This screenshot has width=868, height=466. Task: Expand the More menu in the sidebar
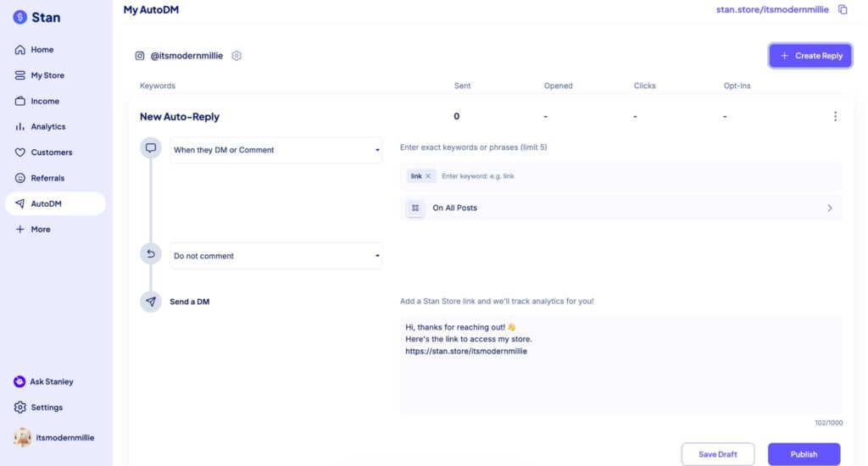(40, 230)
